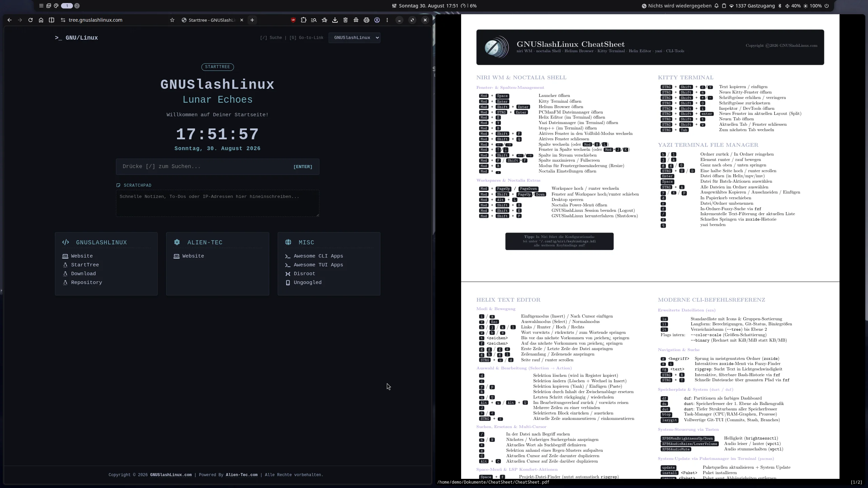Click the Scratchpad note icon
868x488 pixels.
click(x=118, y=185)
